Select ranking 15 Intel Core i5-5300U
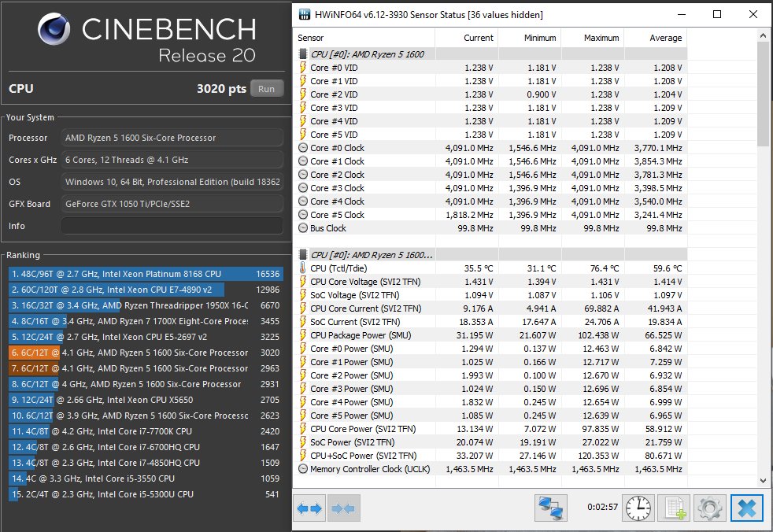Image resolution: width=773 pixels, height=532 pixels. [x=146, y=494]
